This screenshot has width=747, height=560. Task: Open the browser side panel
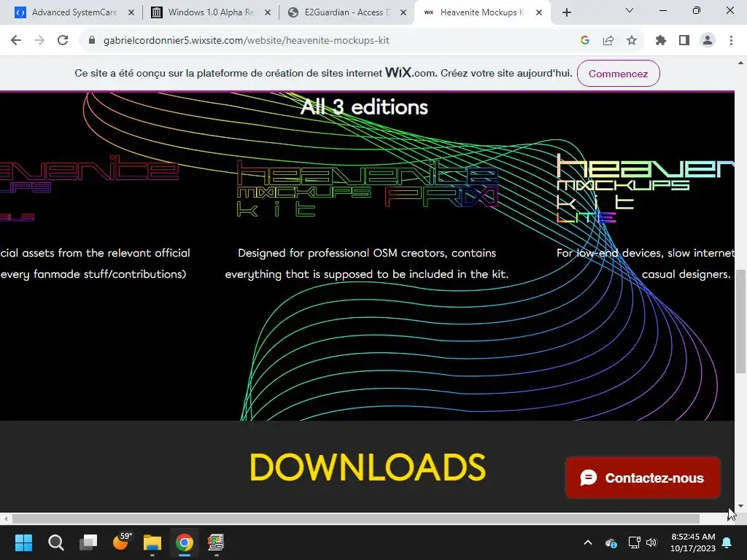point(684,41)
